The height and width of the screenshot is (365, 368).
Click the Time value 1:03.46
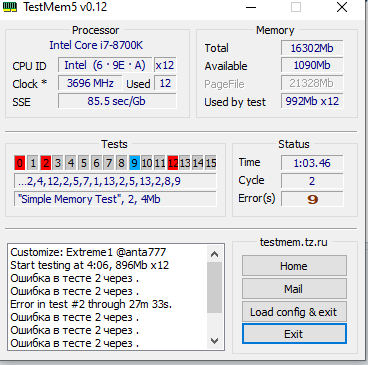312,163
